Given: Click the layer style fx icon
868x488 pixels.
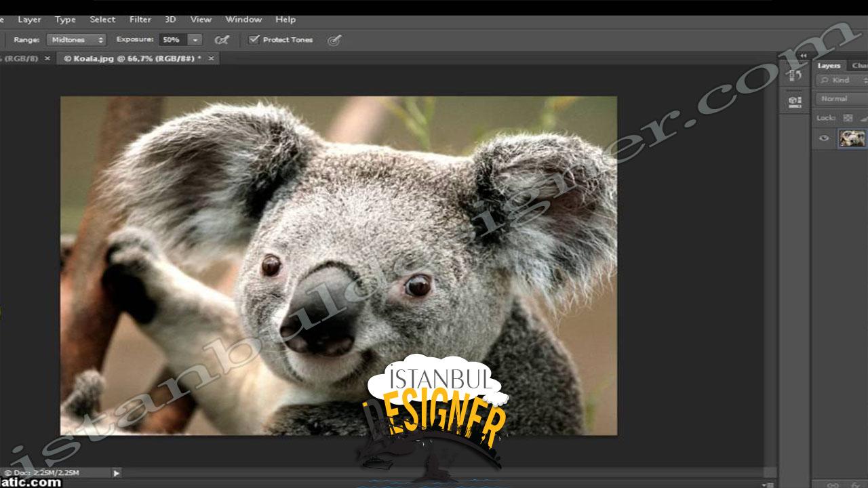Looking at the screenshot, I should (856, 485).
